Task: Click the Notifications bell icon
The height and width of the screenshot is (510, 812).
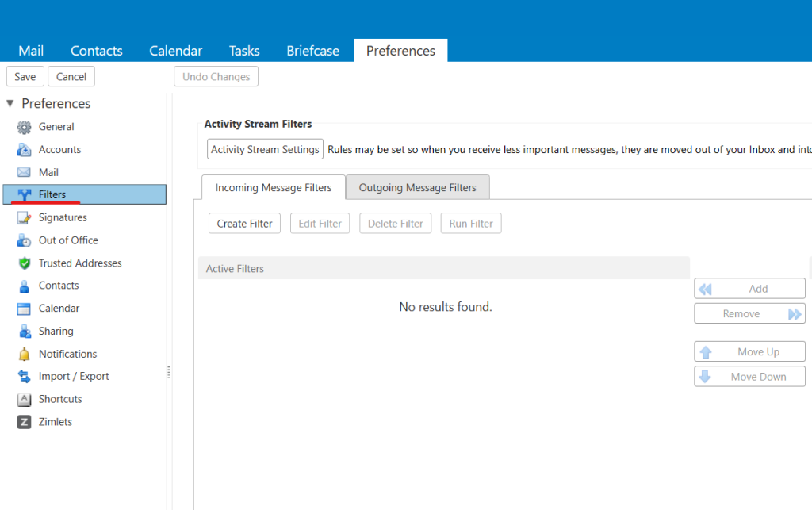Action: (25, 355)
